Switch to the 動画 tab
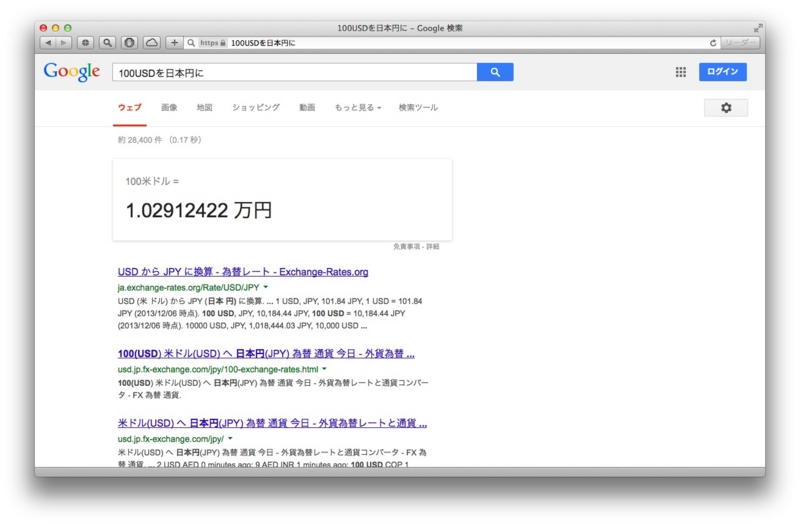Viewport: 800px width, 525px height. pos(307,108)
